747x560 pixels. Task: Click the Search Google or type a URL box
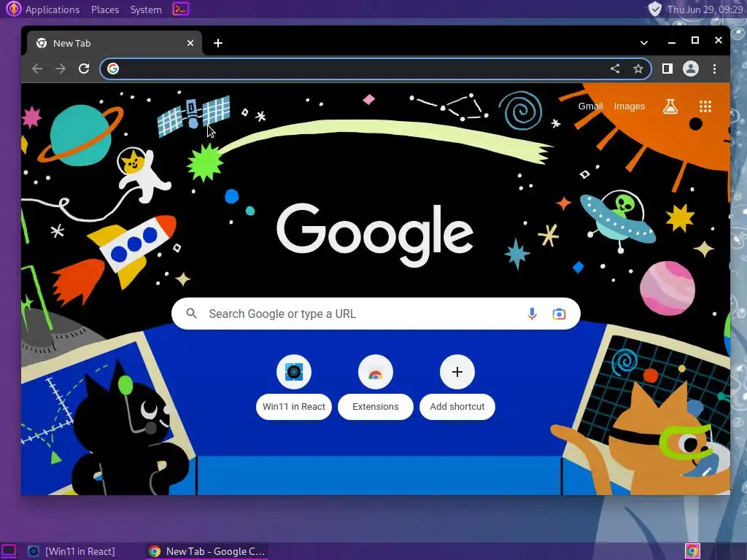point(376,314)
